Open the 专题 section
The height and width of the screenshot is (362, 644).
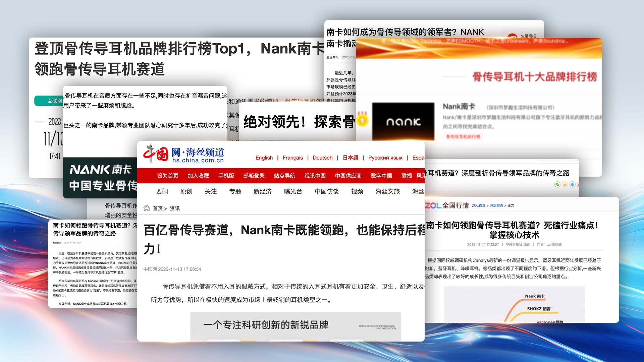click(x=235, y=191)
